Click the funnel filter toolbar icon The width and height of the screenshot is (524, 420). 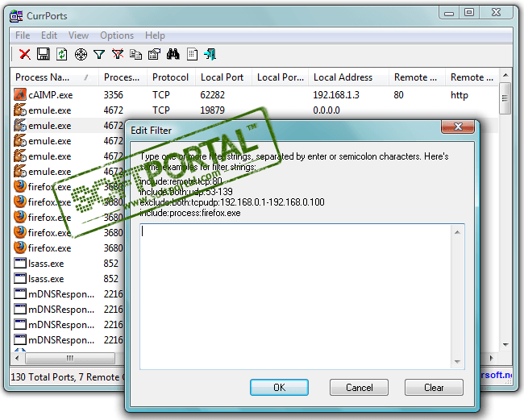pos(99,54)
